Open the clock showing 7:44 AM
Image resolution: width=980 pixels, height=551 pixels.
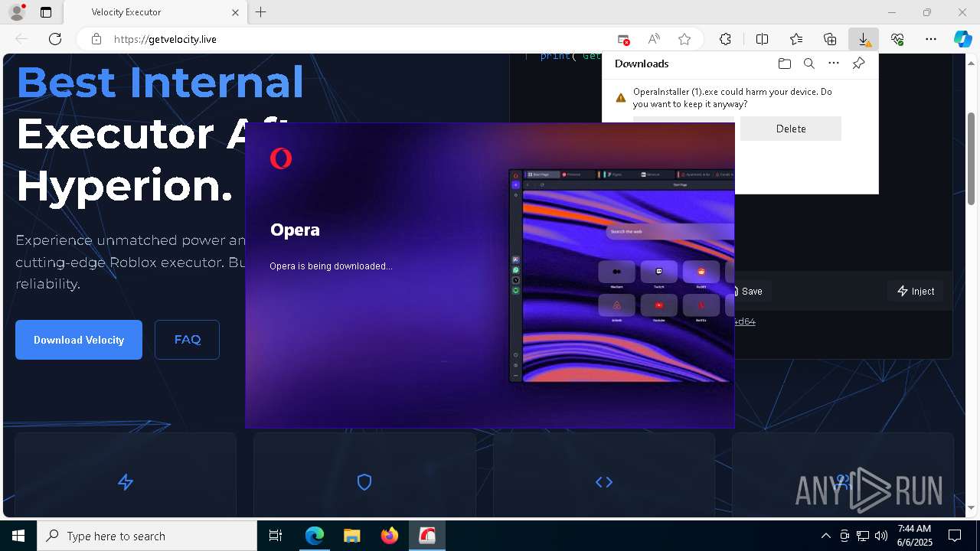point(914,536)
